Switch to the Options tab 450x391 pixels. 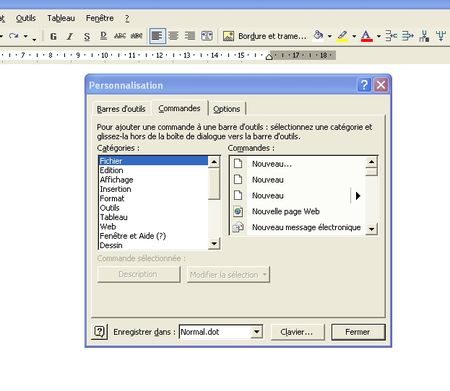227,109
